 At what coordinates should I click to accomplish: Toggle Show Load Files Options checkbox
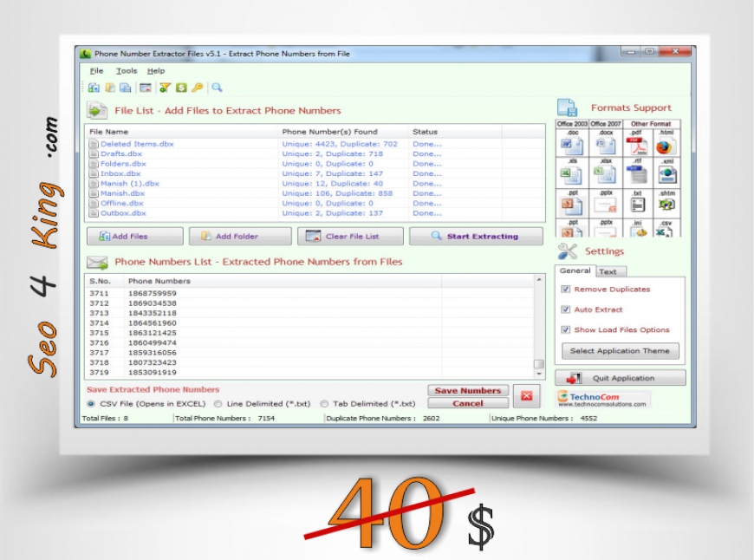(565, 329)
